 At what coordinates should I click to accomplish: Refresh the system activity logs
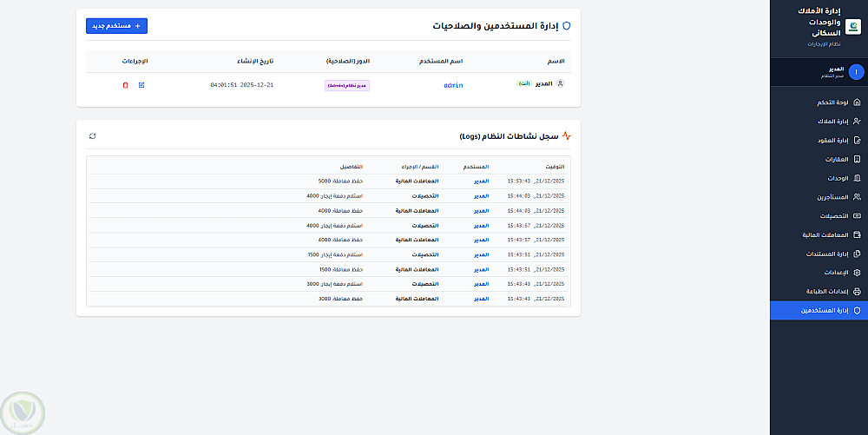[93, 136]
